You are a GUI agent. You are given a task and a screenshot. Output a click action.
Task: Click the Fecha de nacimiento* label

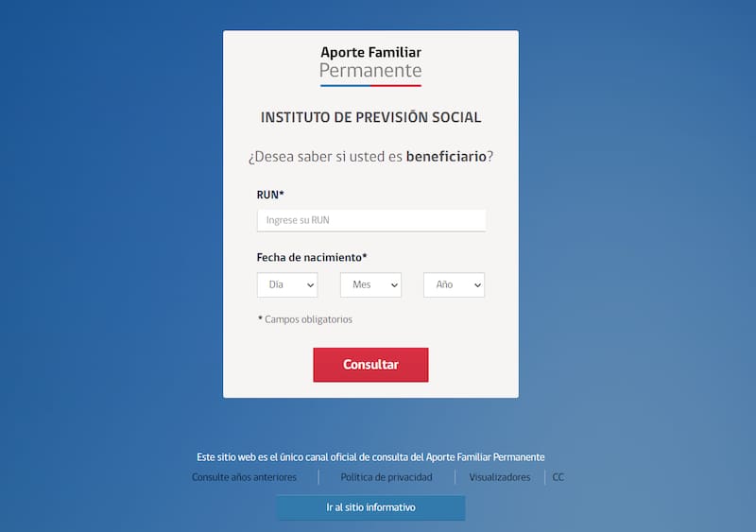click(312, 257)
